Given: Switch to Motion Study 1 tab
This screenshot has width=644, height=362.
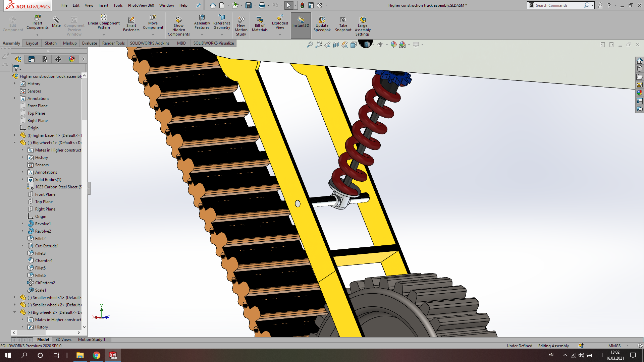Looking at the screenshot, I should coord(92,340).
